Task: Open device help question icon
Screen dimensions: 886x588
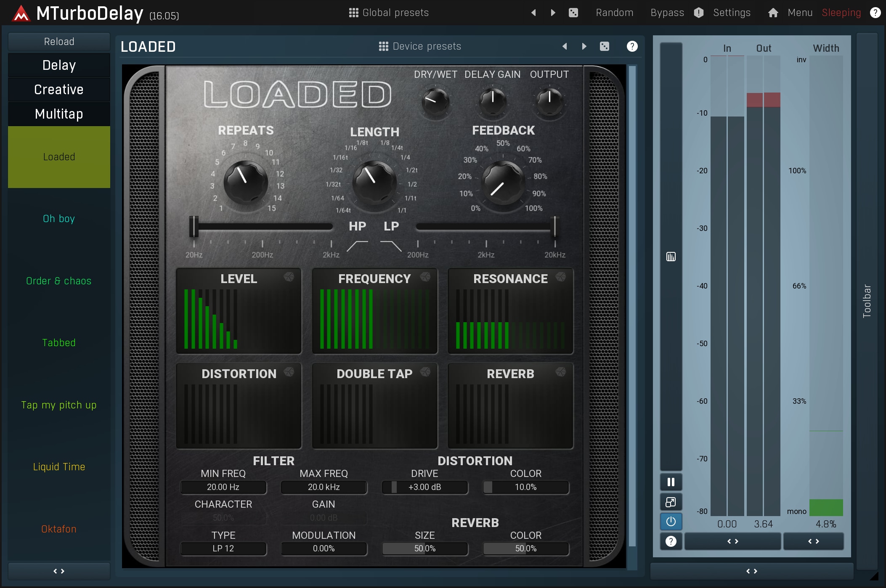Action: point(632,46)
